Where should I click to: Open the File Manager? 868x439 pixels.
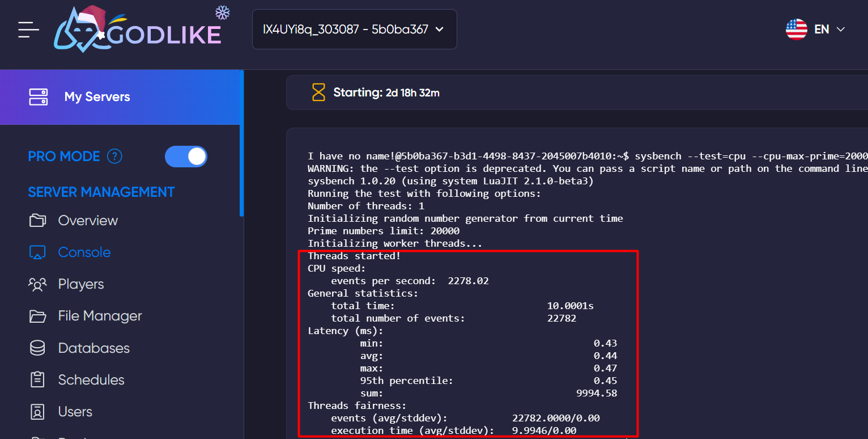(100, 316)
